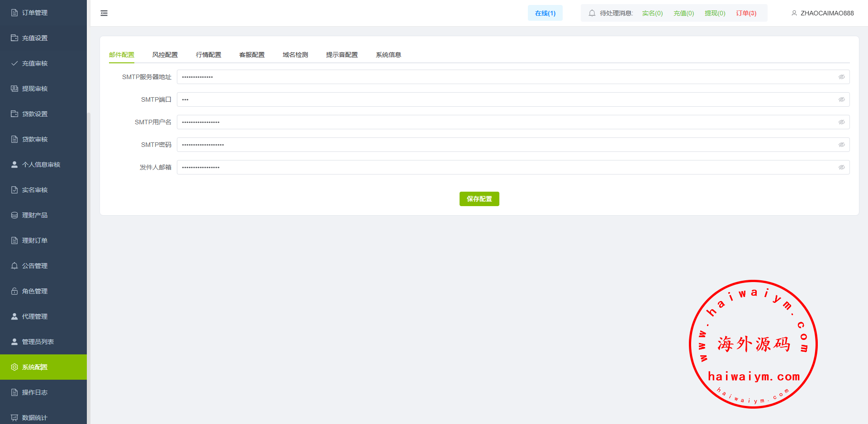Select the 系统信息 tab
Viewport: 868px width, 424px height.
[x=388, y=55]
